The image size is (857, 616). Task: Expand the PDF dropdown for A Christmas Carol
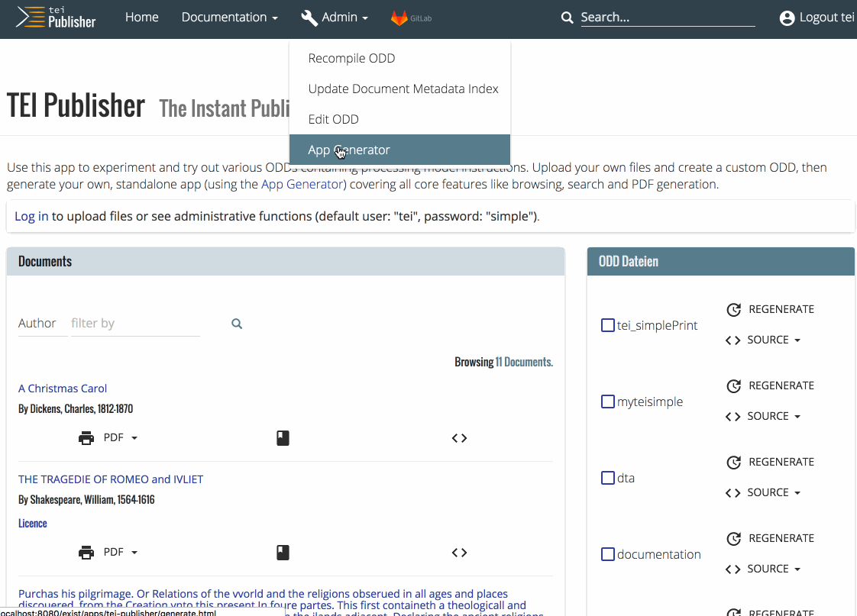pyautogui.click(x=120, y=438)
